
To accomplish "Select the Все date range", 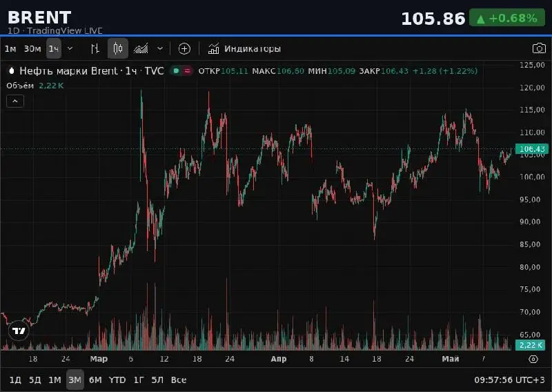I will (179, 380).
